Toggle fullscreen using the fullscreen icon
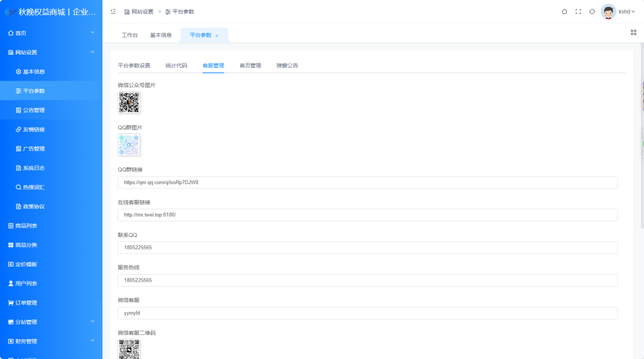 coord(578,11)
